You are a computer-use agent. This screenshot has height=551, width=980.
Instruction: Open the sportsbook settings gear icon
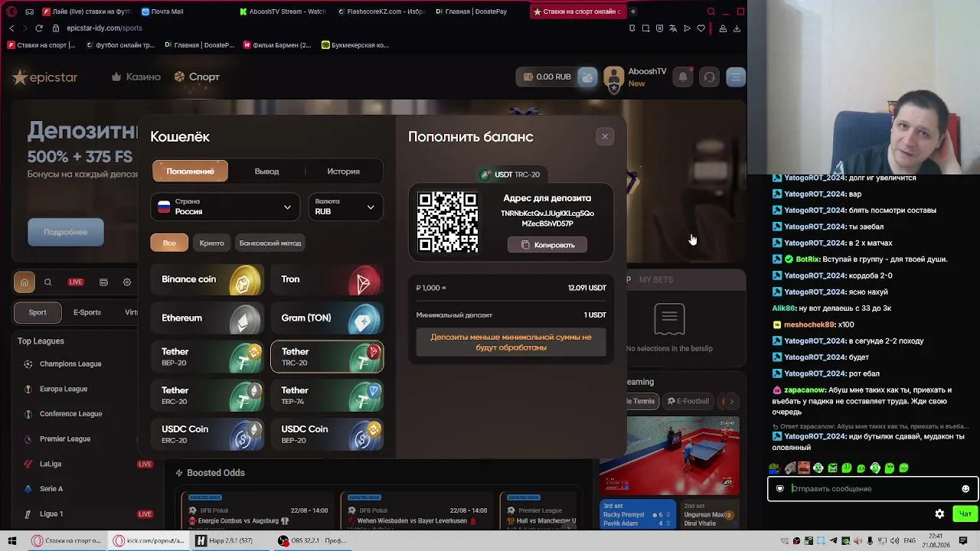click(x=127, y=282)
